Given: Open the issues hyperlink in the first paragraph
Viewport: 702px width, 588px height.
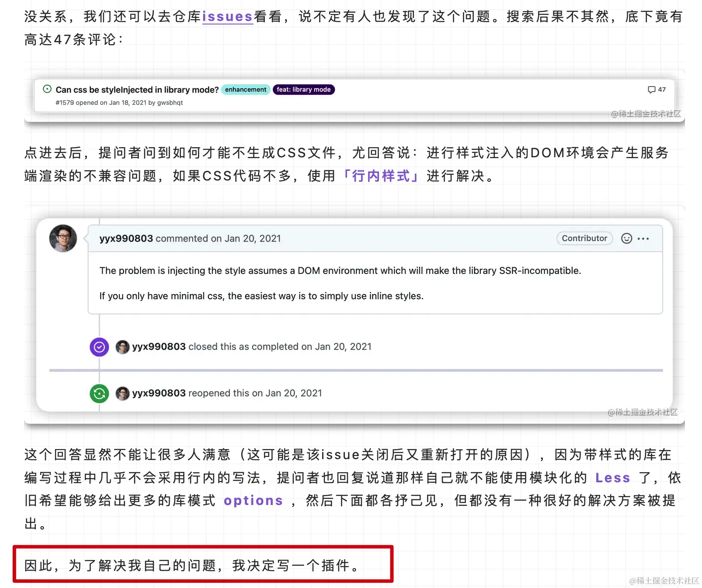Looking at the screenshot, I should (x=227, y=17).
